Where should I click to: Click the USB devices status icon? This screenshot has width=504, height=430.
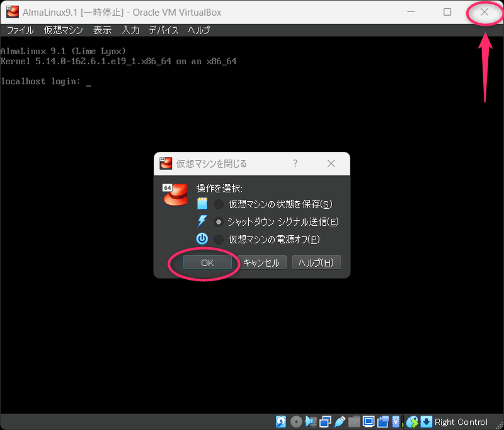tap(340, 421)
